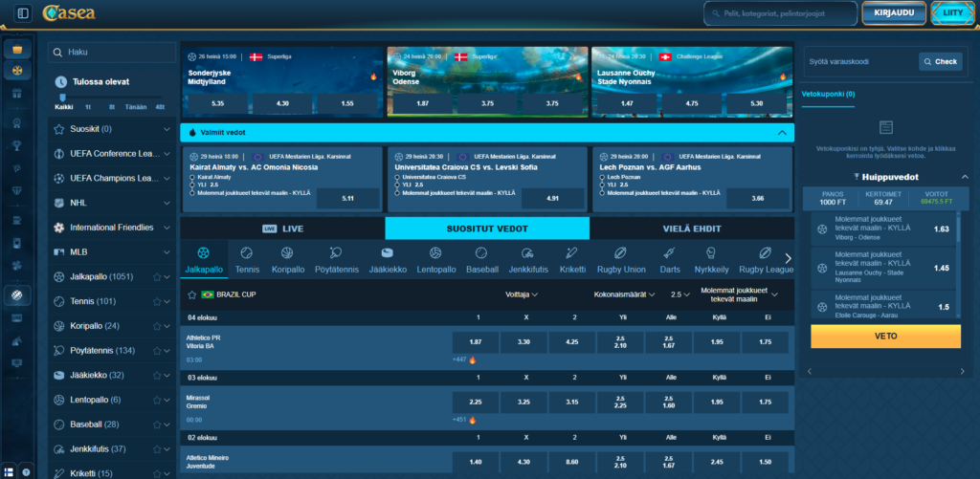Focus the Syötä varauskoodi input field
The height and width of the screenshot is (479, 980).
click(x=859, y=62)
